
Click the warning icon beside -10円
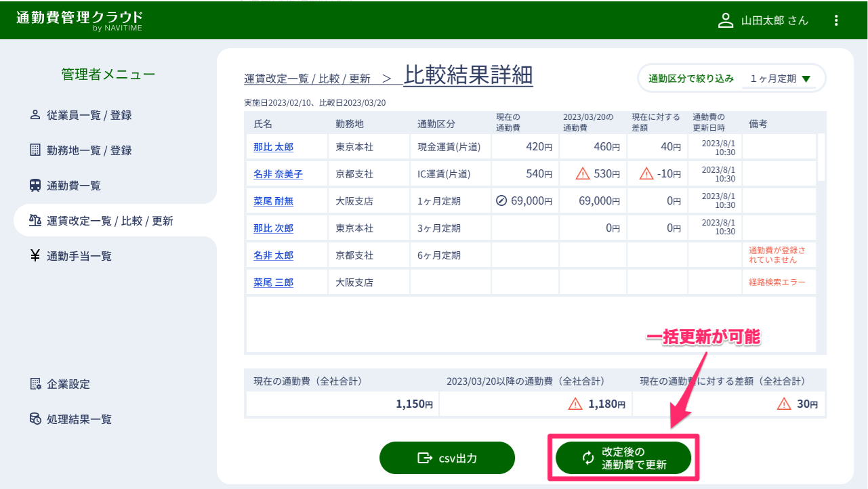click(646, 173)
